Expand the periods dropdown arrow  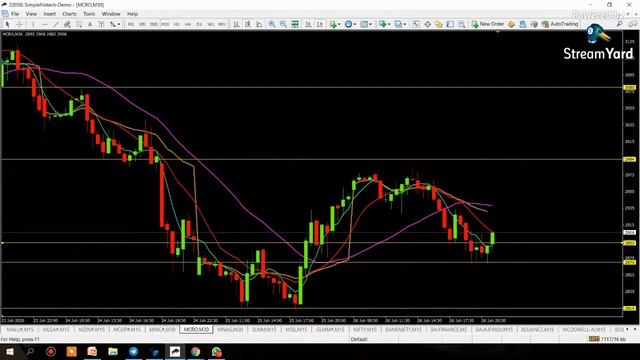(x=355, y=24)
